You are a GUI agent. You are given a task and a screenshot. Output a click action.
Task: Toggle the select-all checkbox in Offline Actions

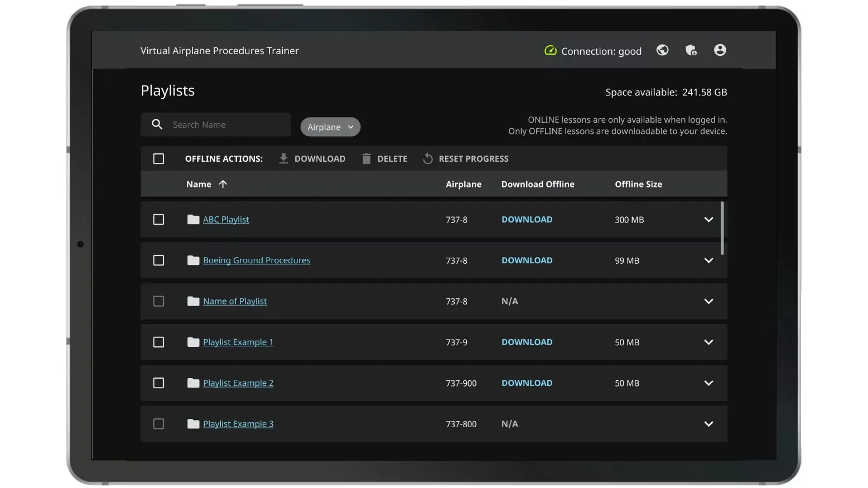(158, 159)
